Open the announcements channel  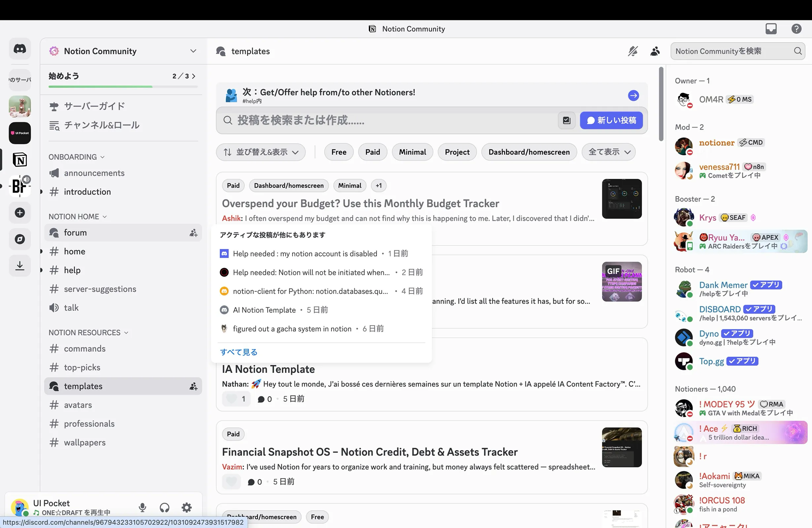click(x=123, y=173)
